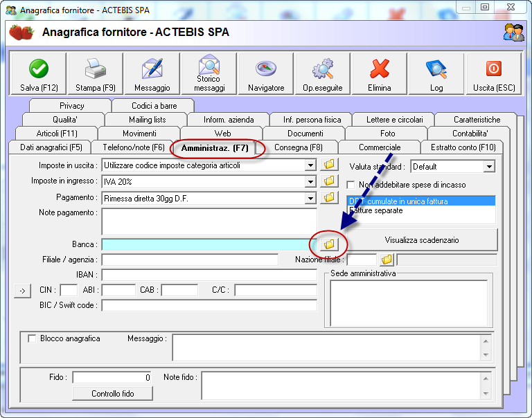Screen dimensions: 532x418
Task: Enable the Blocco anagrafica checkbox
Action: 32,338
